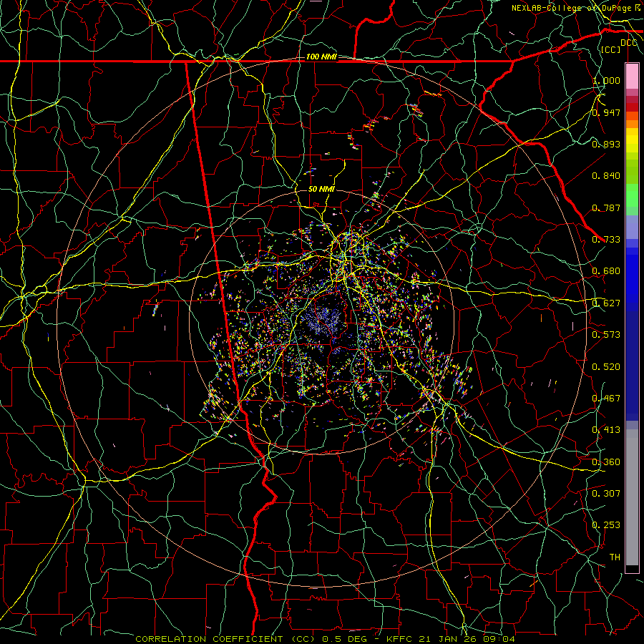Screen dimensions: 644x644
Task: Click the 100 NMI range ring label
Action: coord(321,57)
